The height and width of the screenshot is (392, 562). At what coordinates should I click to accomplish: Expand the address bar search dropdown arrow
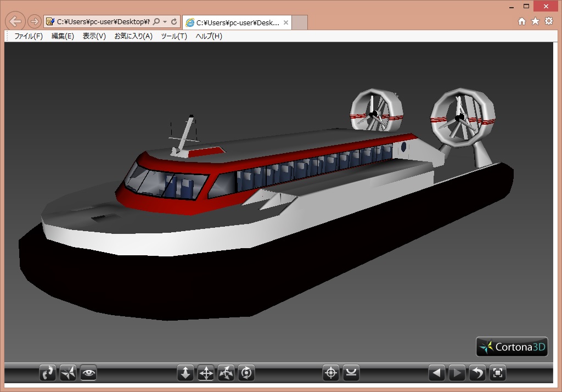click(165, 22)
